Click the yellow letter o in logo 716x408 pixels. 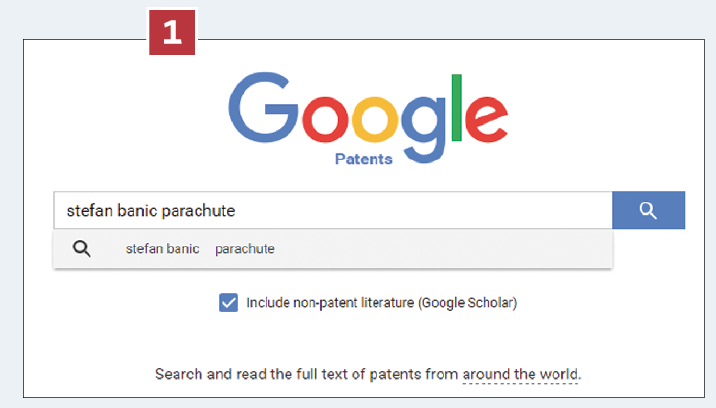(374, 119)
